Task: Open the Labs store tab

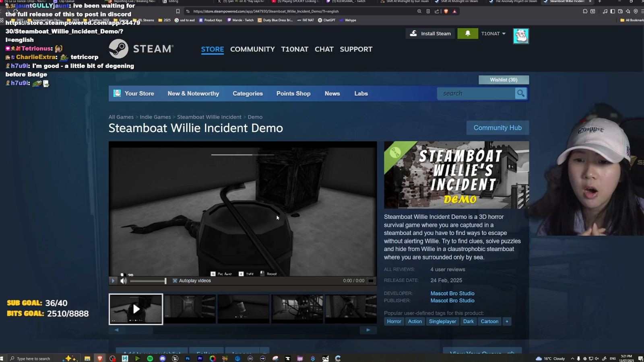Action: [x=361, y=93]
